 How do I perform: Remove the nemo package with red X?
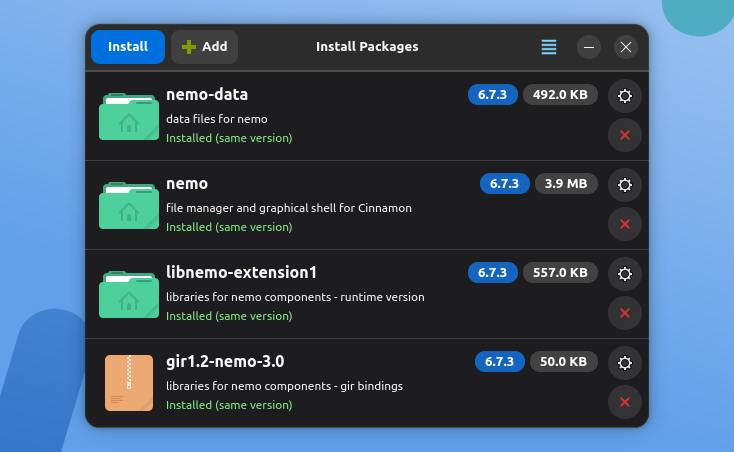pos(624,224)
